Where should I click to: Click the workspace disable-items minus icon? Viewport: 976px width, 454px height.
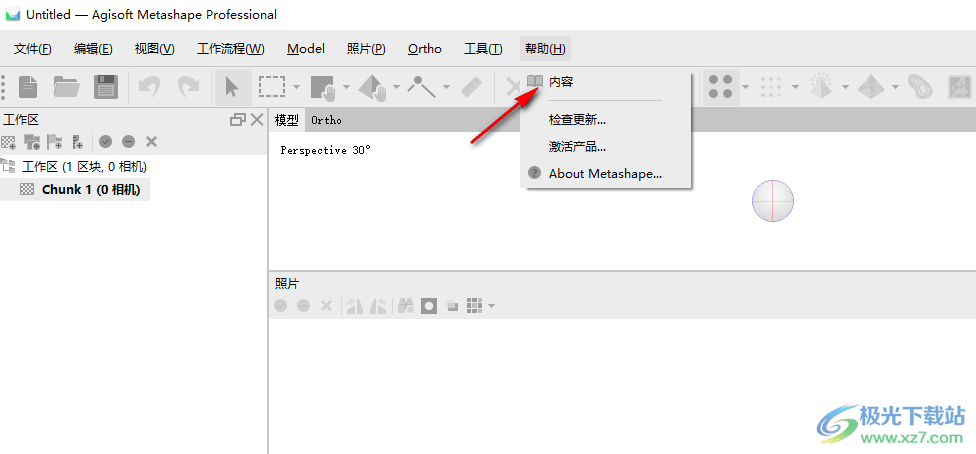point(128,142)
